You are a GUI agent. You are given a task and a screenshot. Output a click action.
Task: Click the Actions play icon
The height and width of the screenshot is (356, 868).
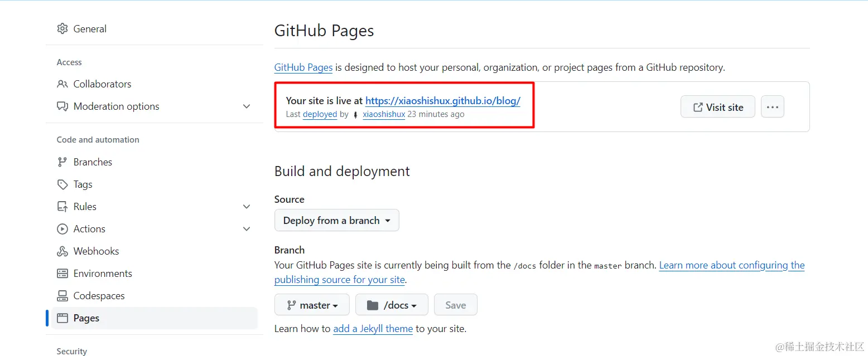62,229
